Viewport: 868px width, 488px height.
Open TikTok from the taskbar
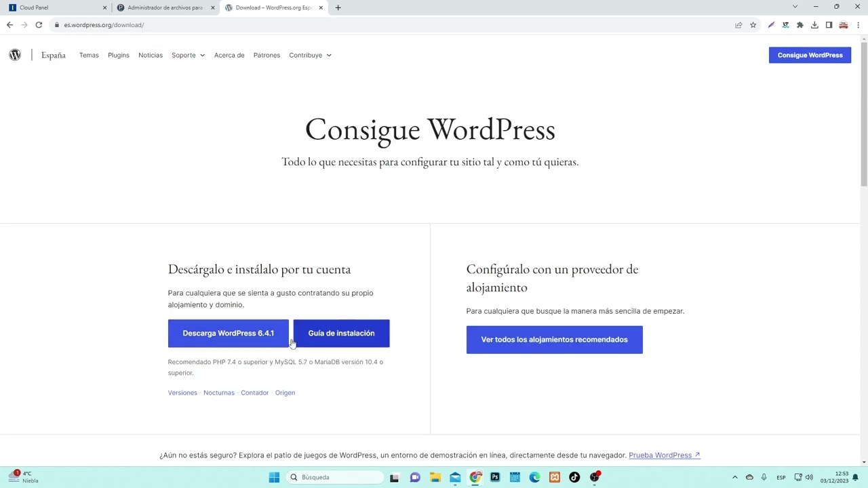tap(574, 477)
